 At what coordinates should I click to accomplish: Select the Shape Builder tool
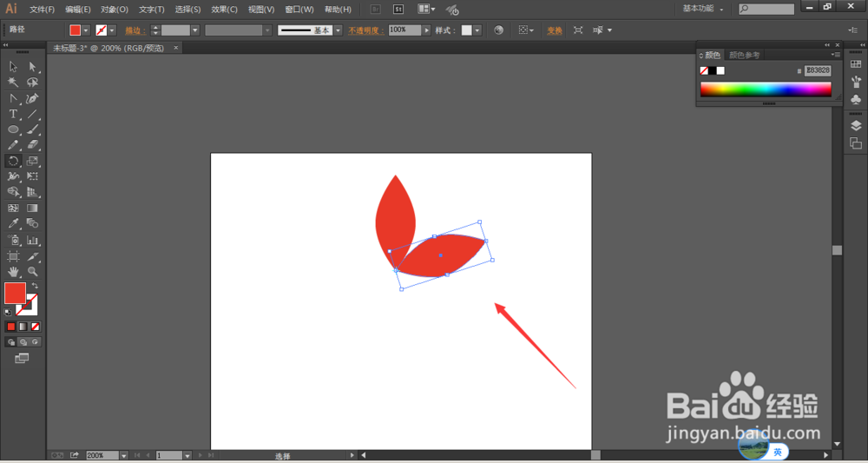tap(13, 192)
